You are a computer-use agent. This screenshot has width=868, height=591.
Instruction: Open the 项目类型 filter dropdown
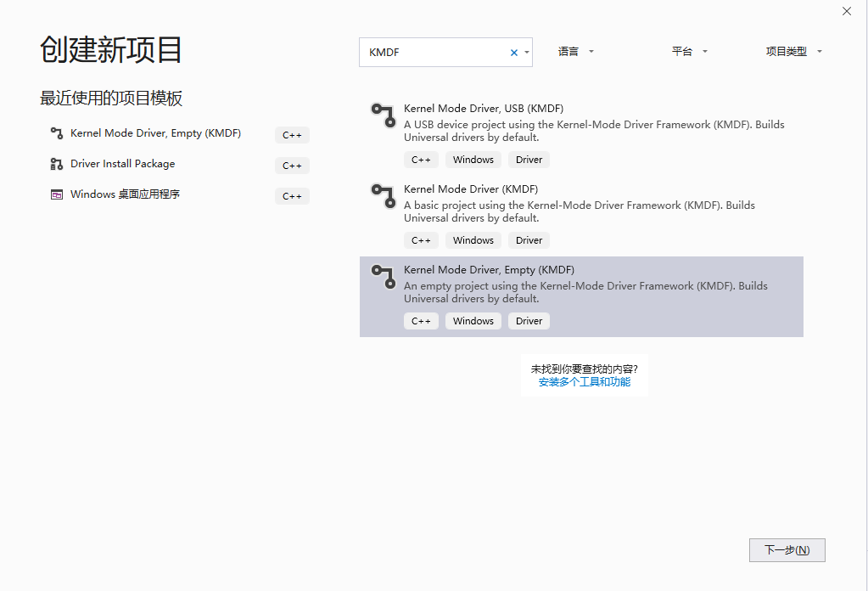point(792,51)
